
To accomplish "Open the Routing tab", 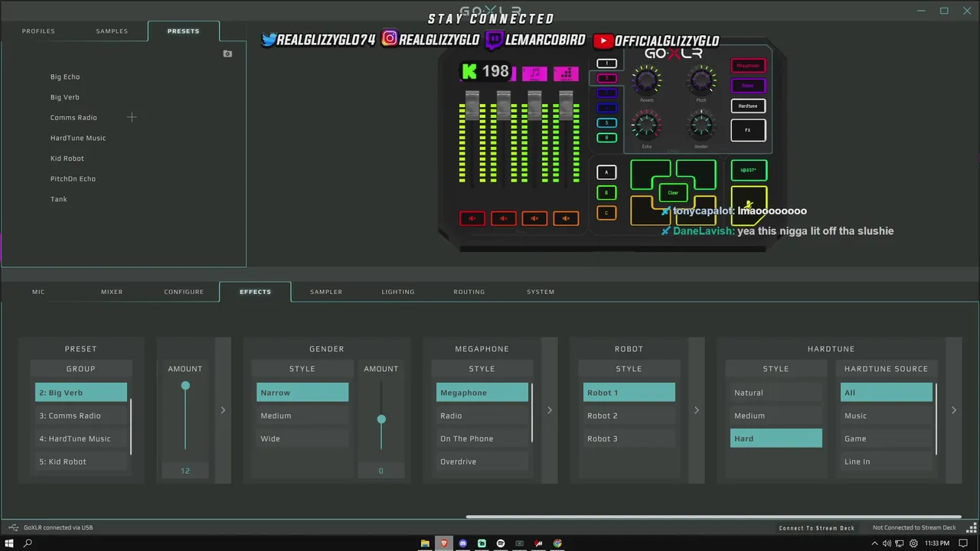I will (x=469, y=292).
